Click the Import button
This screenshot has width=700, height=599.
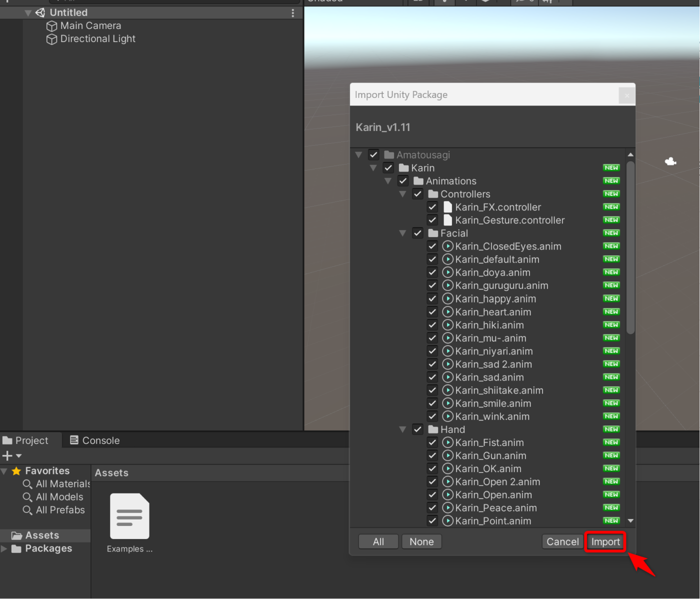(605, 541)
